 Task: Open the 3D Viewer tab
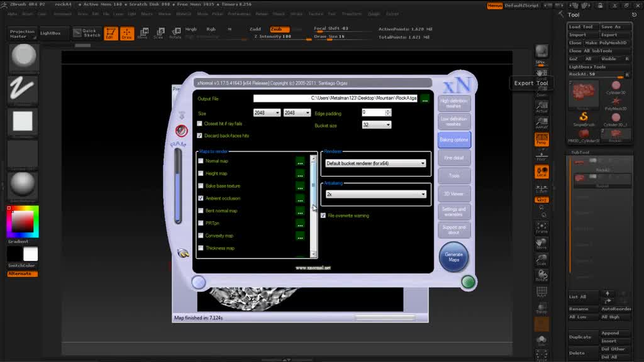pos(454,194)
